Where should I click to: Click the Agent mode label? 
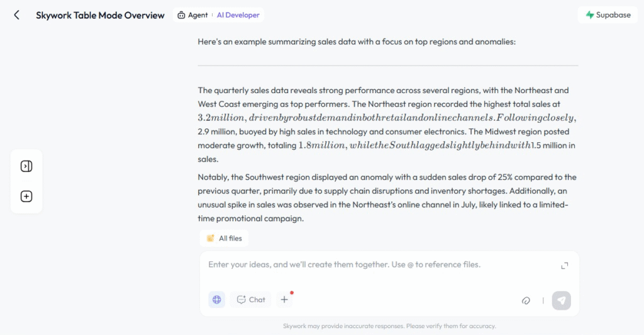point(197,15)
